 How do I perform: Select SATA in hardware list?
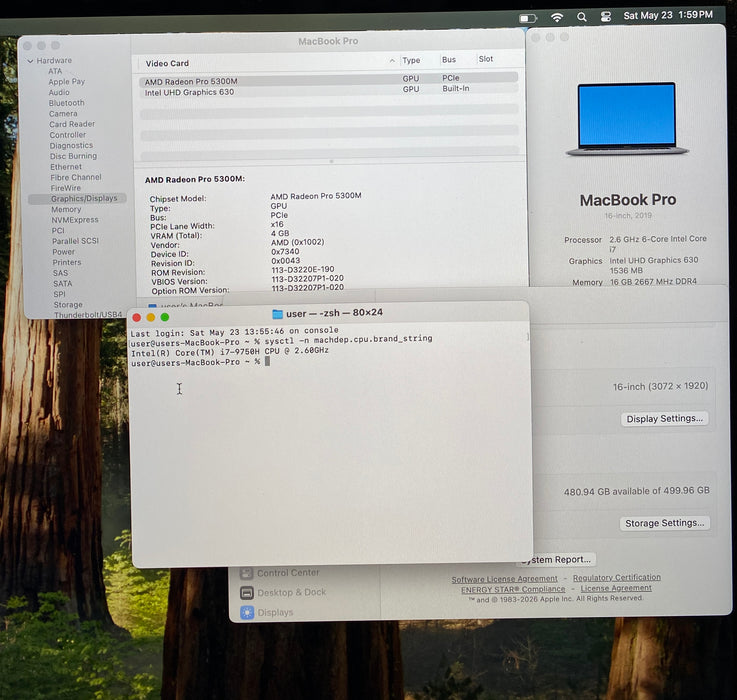[63, 283]
